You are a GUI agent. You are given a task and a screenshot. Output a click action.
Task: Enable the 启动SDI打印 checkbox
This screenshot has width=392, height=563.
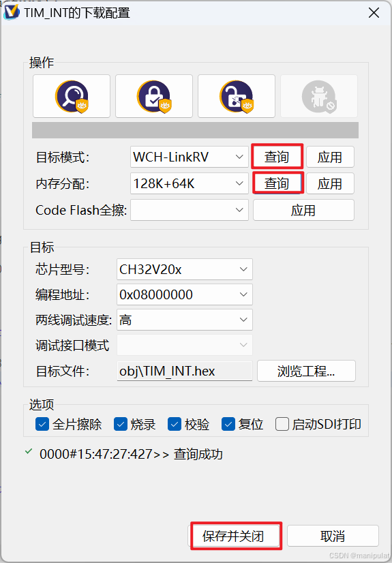(x=282, y=425)
